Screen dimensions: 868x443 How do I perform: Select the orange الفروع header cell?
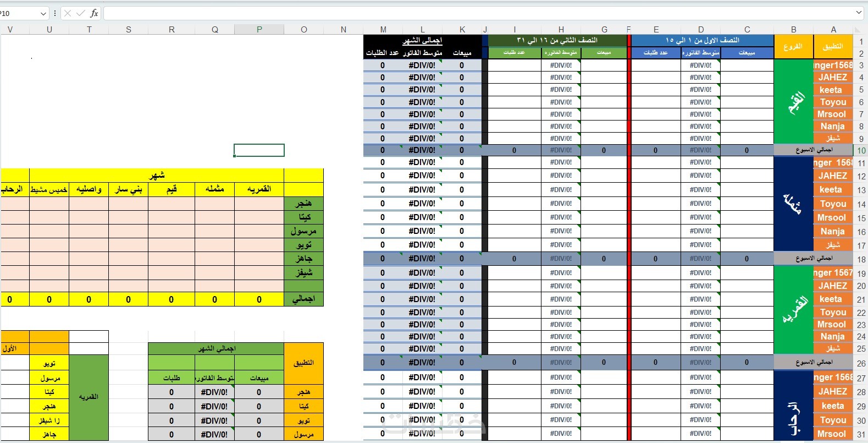coord(793,47)
